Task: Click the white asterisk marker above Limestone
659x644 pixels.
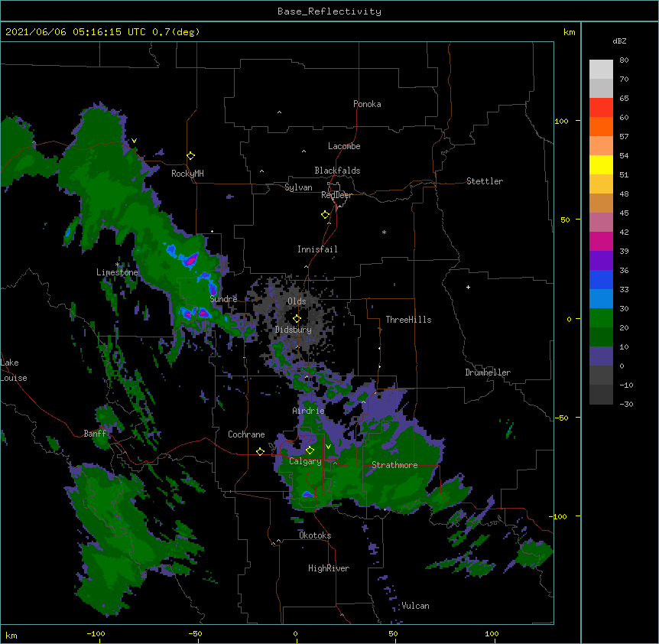Action: (x=117, y=265)
